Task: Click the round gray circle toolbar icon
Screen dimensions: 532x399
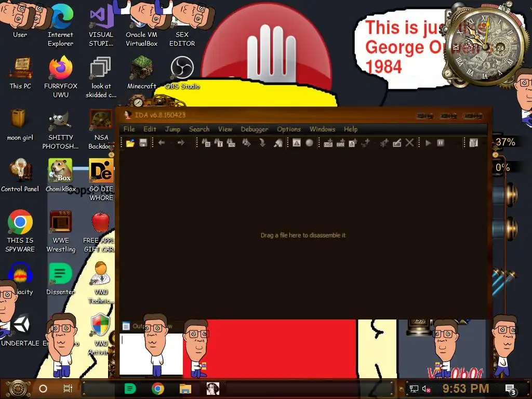Action: tap(309, 143)
